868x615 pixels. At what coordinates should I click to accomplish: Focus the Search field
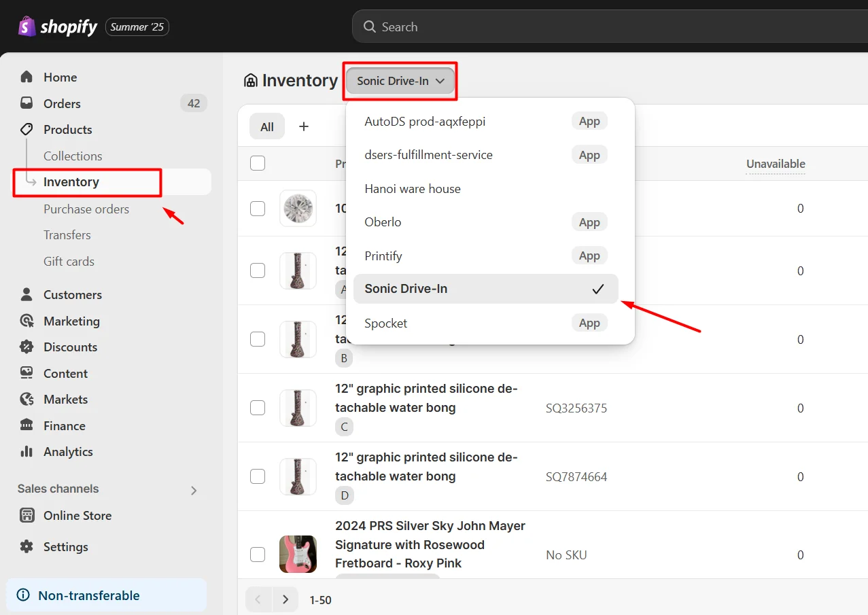click(610, 27)
